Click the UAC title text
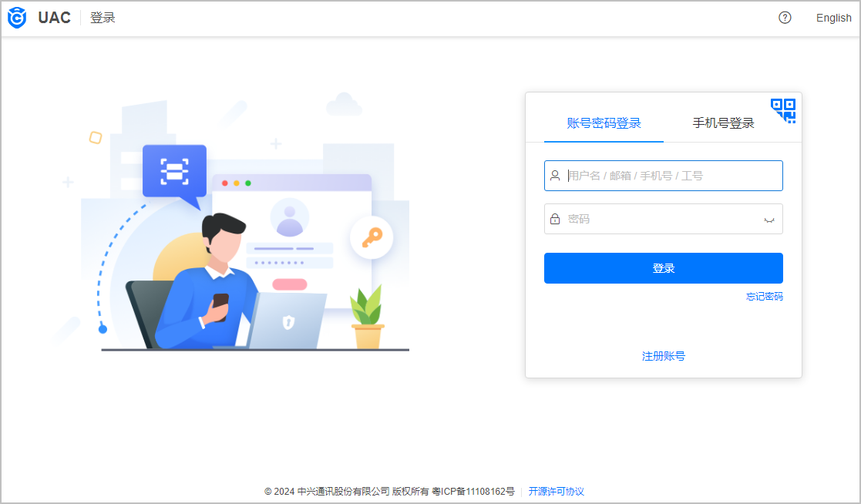Image resolution: width=861 pixels, height=504 pixels. pos(55,18)
